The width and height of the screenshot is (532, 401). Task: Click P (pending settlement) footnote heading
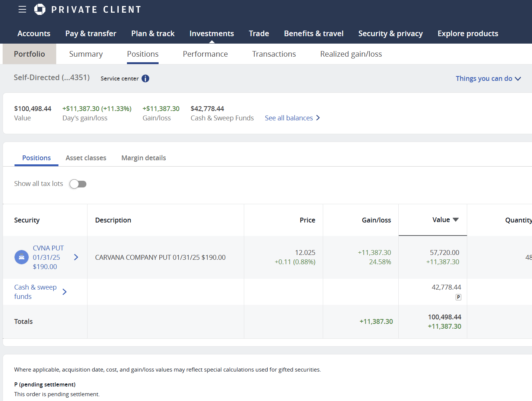pos(45,385)
